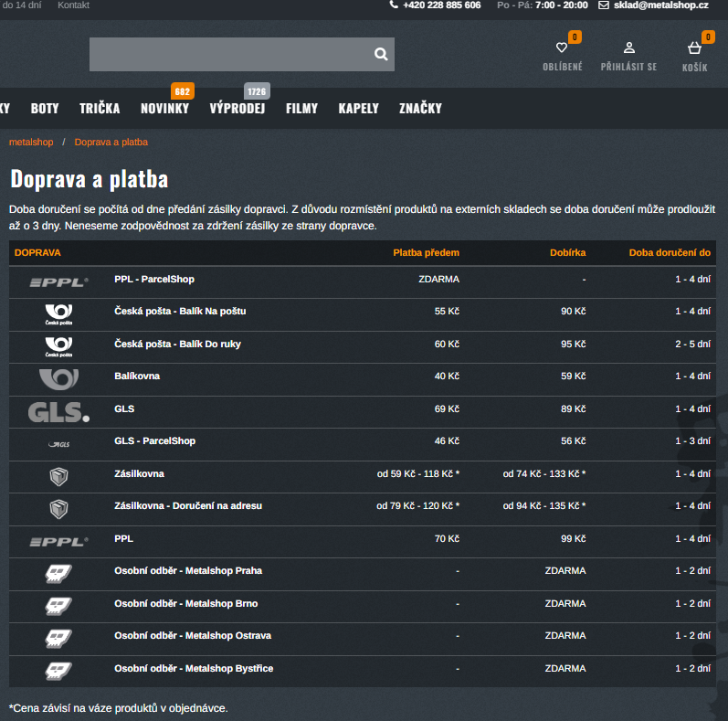728x721 pixels.
Task: Click Česká pošta - Balík Na poštu text
Action: [x=180, y=312]
